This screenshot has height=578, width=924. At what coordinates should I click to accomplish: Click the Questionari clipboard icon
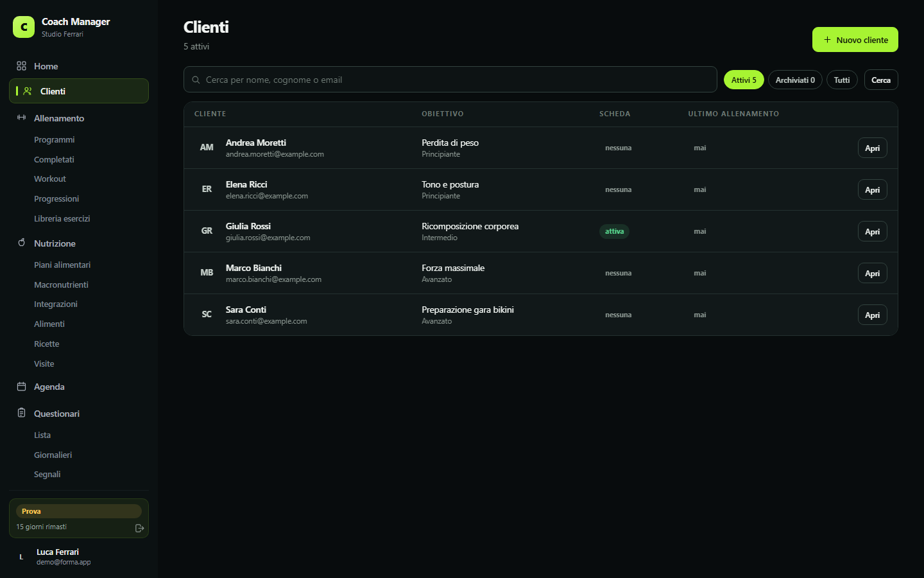[21, 413]
